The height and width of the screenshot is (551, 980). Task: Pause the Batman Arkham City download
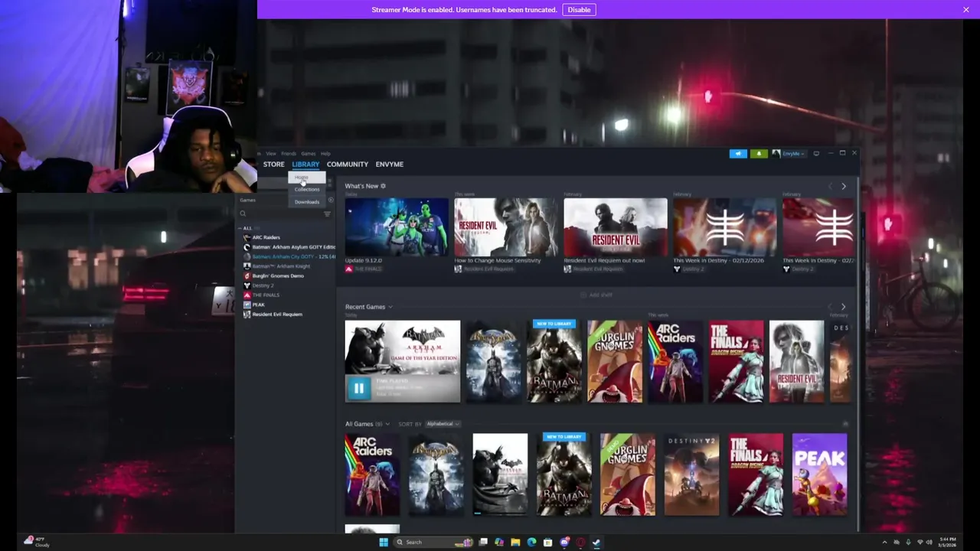(x=358, y=389)
